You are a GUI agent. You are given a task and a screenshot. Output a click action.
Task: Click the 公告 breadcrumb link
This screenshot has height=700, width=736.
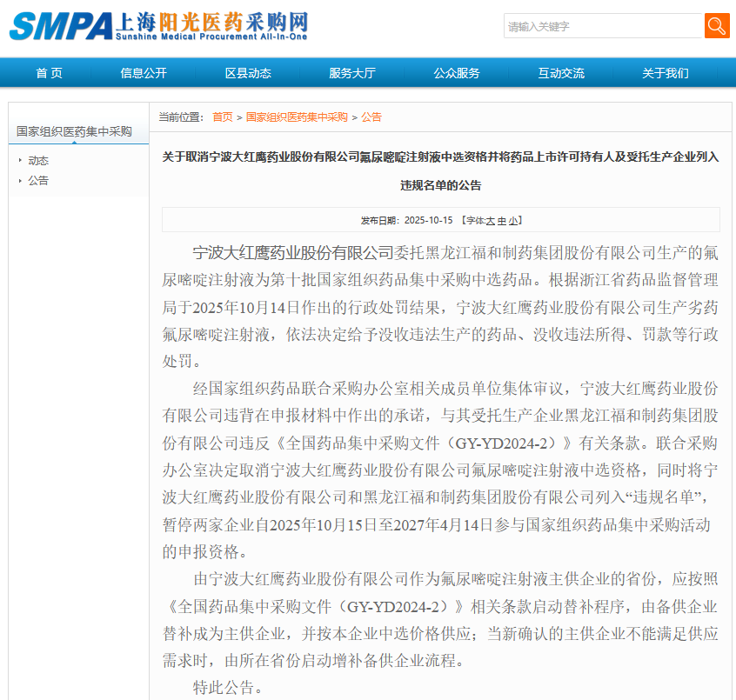tap(371, 117)
